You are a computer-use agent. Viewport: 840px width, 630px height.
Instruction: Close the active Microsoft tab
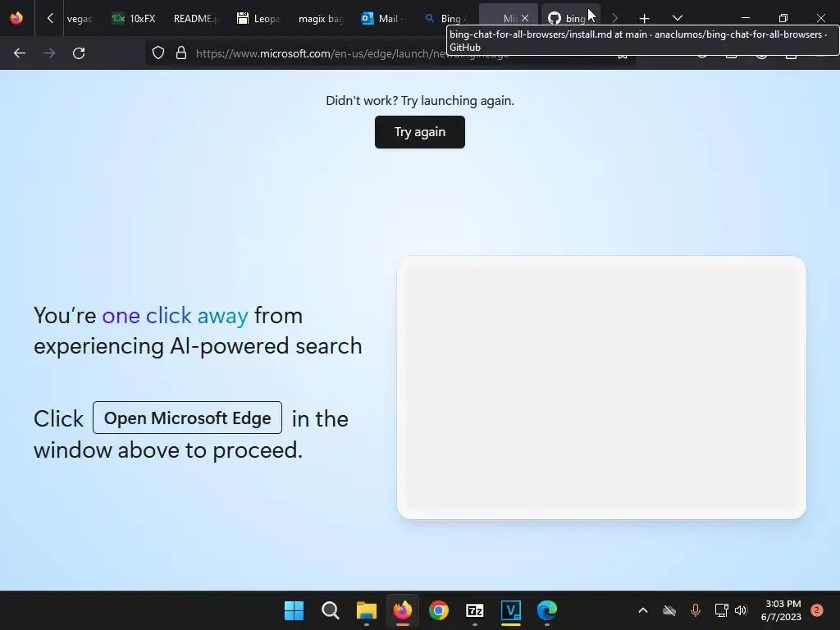pyautogui.click(x=525, y=18)
